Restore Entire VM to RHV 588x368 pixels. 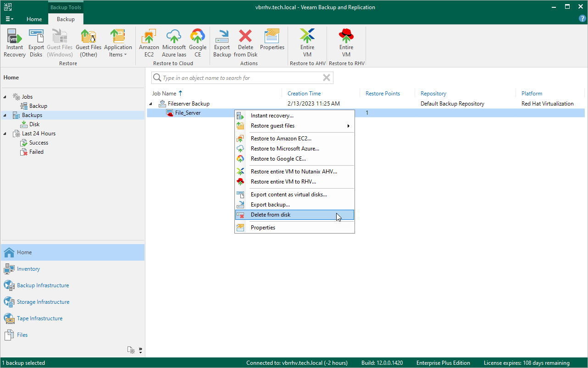click(x=346, y=43)
